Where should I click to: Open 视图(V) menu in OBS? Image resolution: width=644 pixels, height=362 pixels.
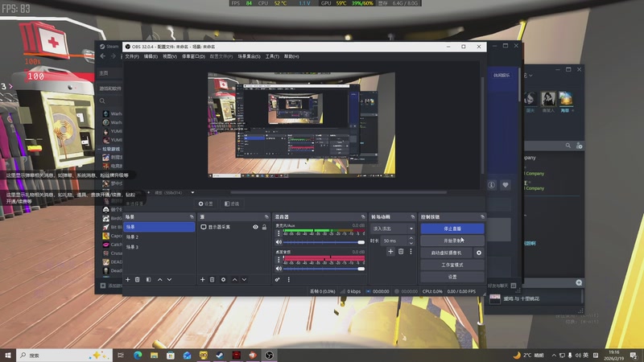[x=170, y=56]
